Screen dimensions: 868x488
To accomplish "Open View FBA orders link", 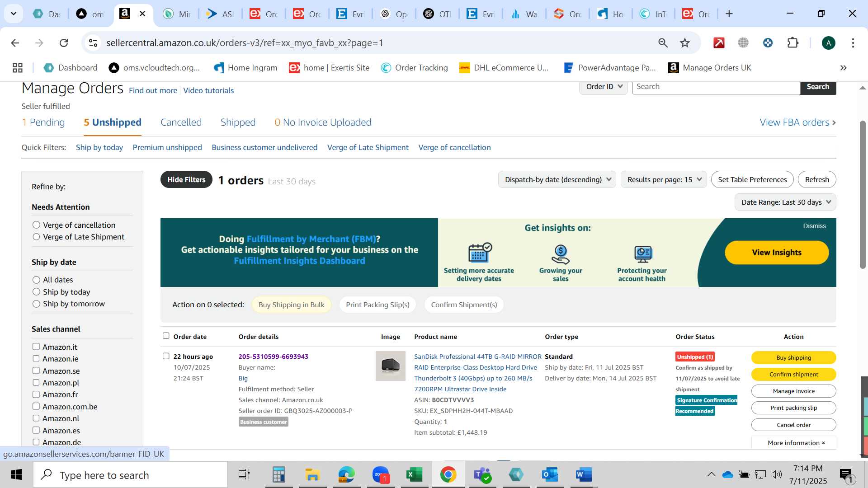I will [797, 122].
